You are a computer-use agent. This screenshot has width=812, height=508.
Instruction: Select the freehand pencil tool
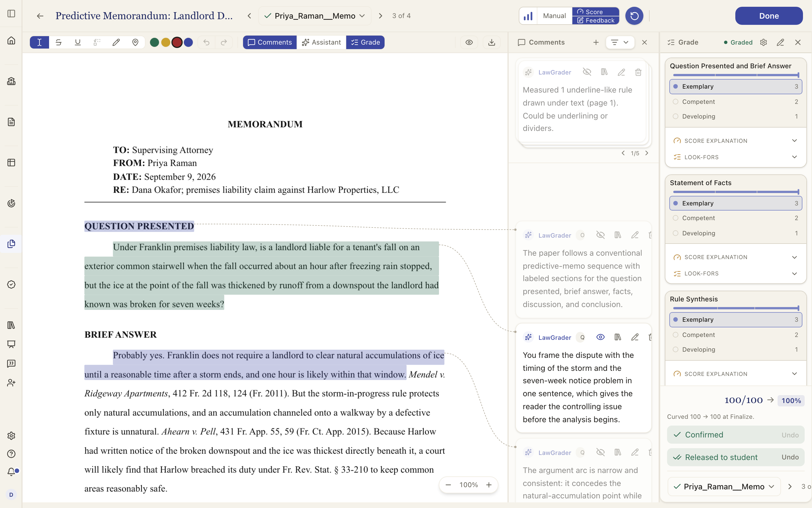(x=116, y=42)
